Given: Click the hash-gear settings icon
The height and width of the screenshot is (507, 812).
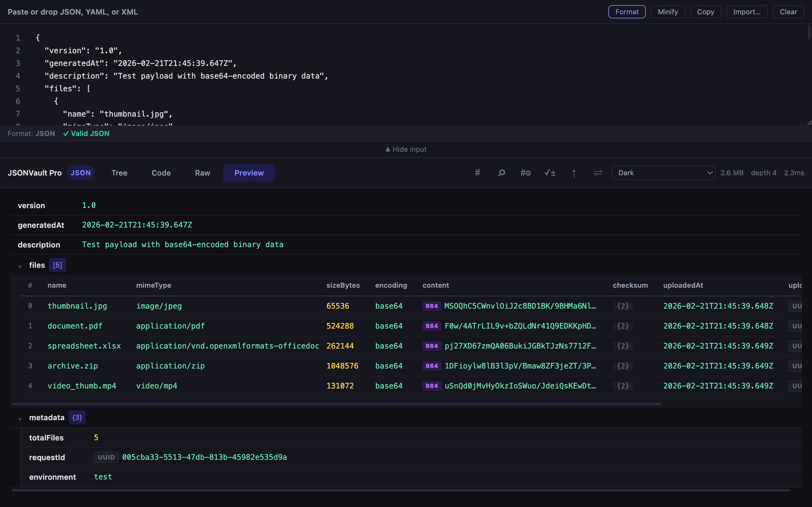Looking at the screenshot, I should coord(526,173).
